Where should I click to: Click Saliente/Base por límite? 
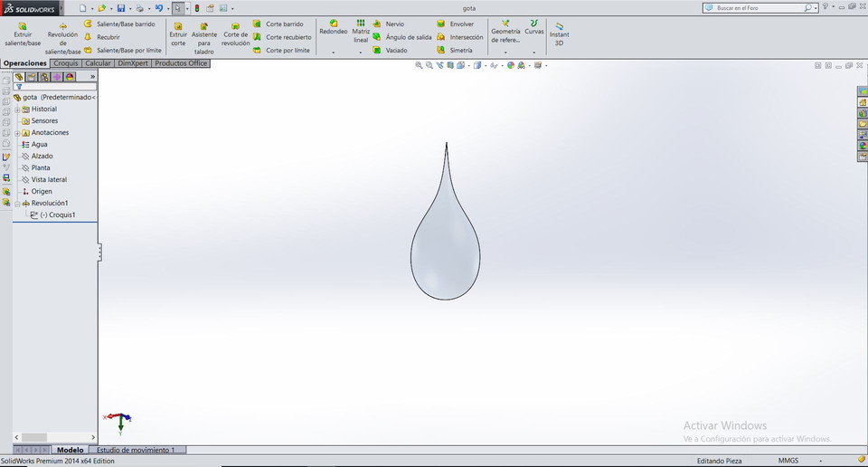coord(123,50)
